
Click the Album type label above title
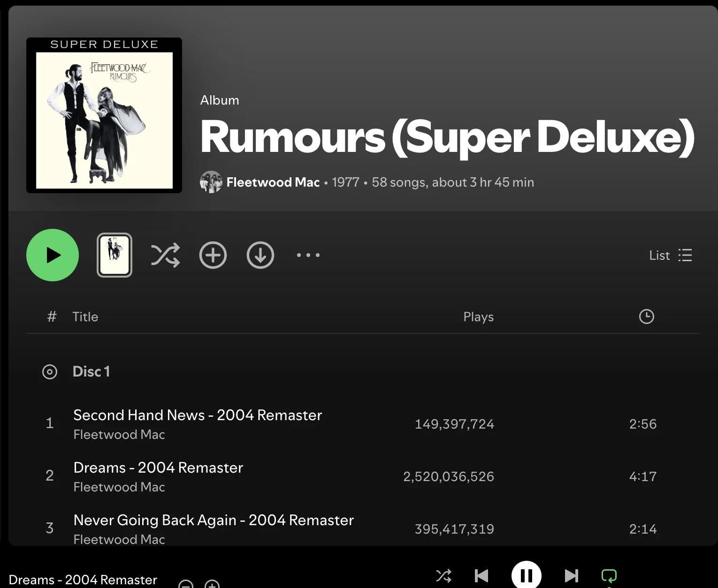220,100
